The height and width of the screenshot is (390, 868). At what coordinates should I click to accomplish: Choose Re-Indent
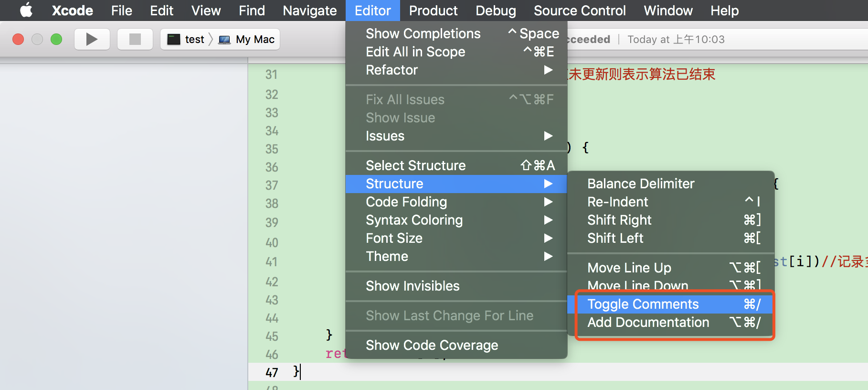671,202
